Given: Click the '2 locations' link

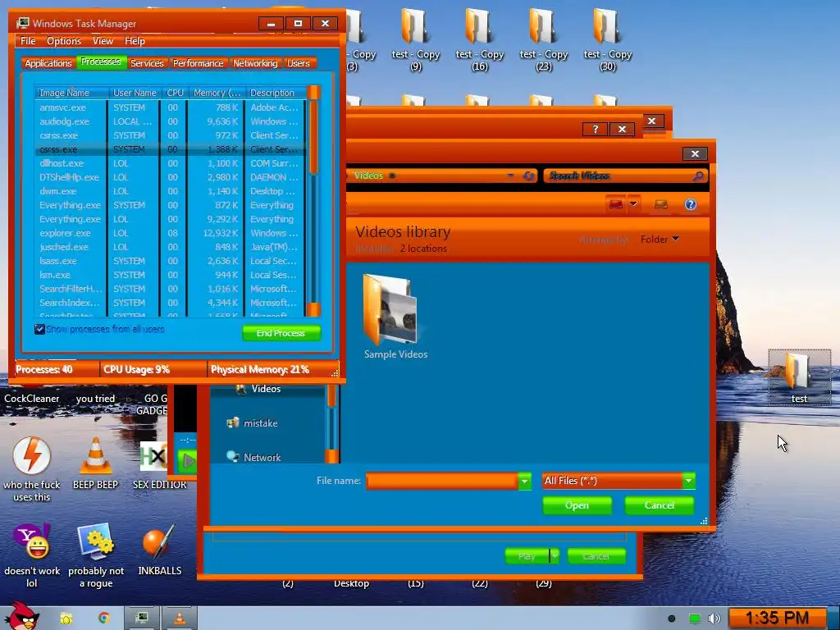Looking at the screenshot, I should 423,249.
